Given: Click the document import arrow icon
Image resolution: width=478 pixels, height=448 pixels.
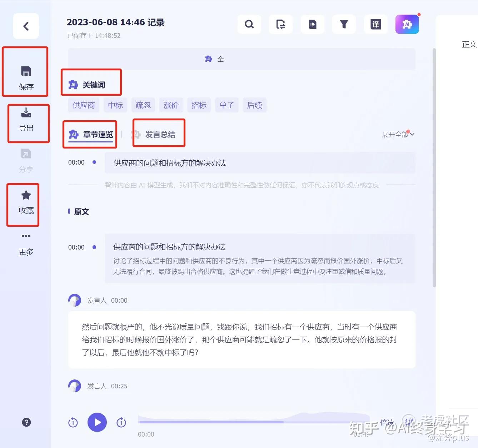Looking at the screenshot, I should [313, 24].
